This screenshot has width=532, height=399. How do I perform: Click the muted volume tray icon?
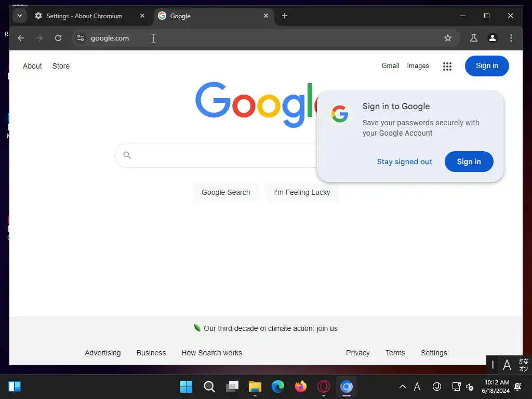point(470,387)
